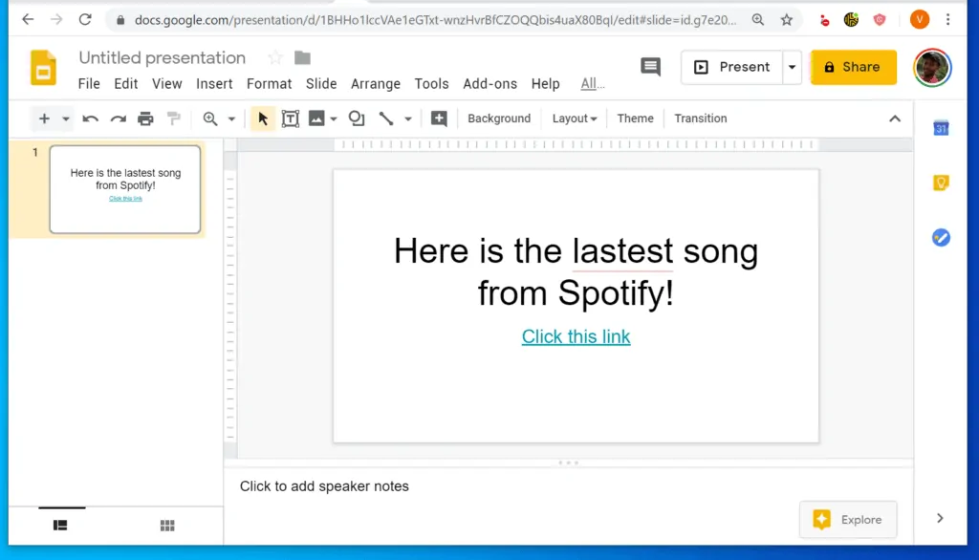The image size is (979, 560).
Task: Open the Layout dropdown
Action: coord(574,118)
